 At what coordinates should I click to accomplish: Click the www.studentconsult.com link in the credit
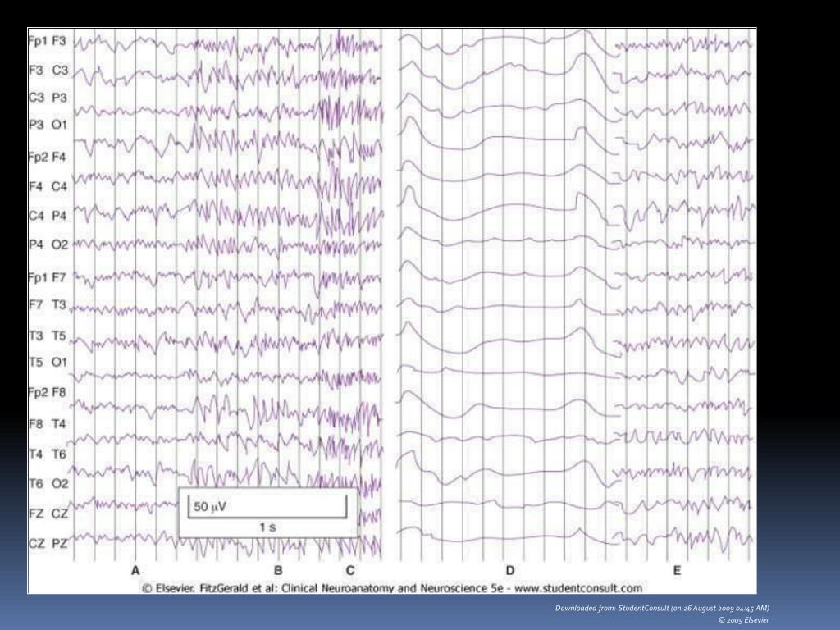578,588
